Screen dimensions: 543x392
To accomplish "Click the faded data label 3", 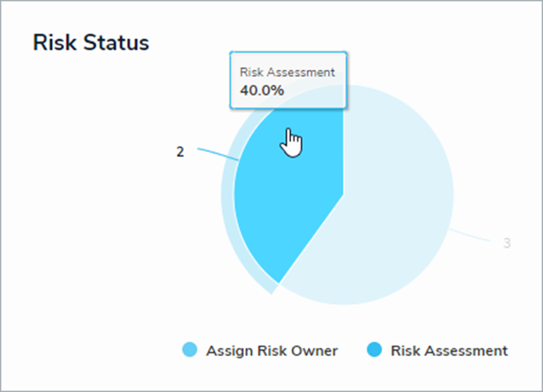I will [x=507, y=243].
